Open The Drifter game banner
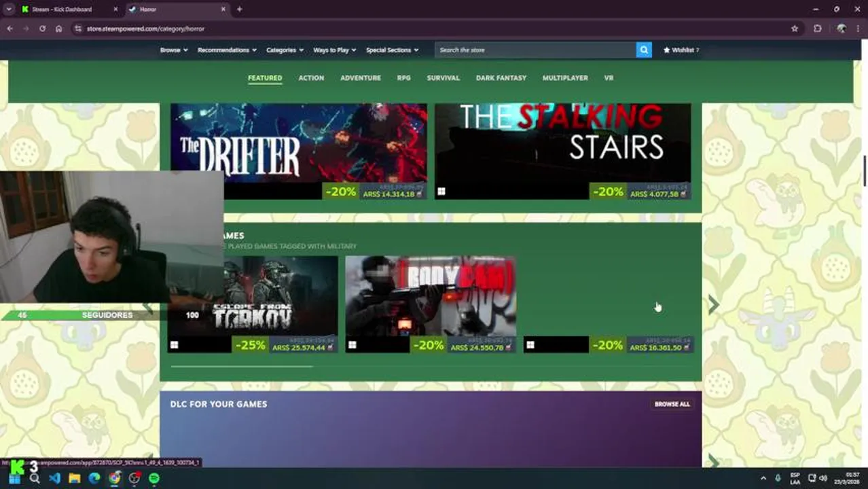 pos(299,143)
